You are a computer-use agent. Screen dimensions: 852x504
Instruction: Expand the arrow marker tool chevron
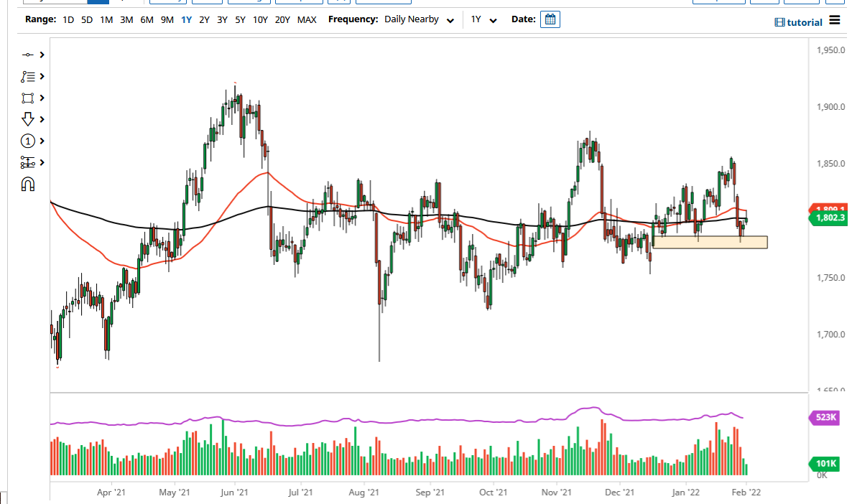click(42, 119)
